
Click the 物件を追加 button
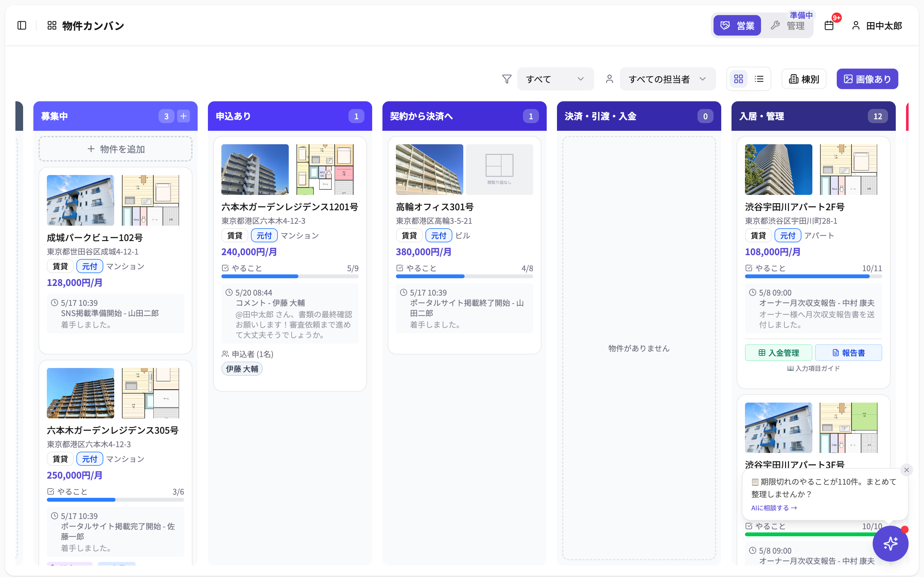point(115,149)
